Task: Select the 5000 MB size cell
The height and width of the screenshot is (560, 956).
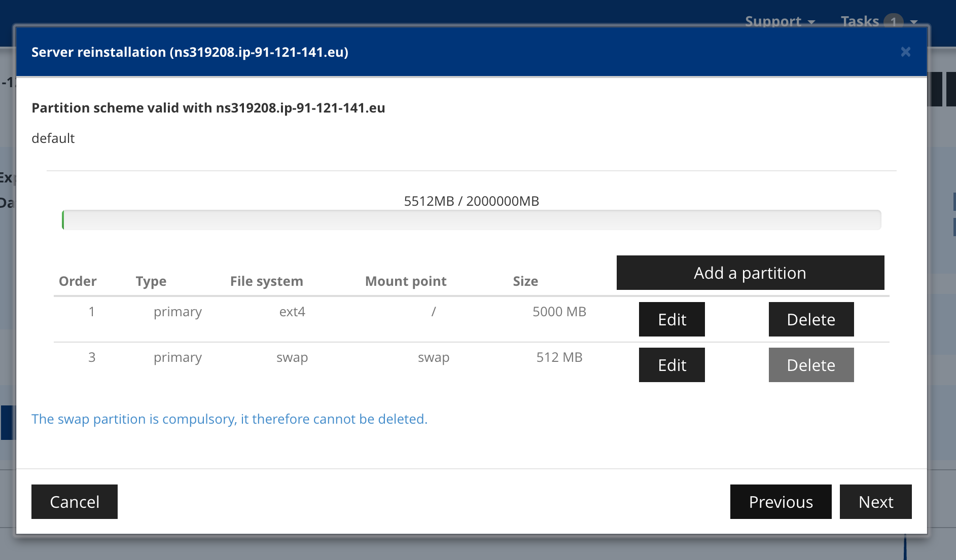Action: click(559, 312)
